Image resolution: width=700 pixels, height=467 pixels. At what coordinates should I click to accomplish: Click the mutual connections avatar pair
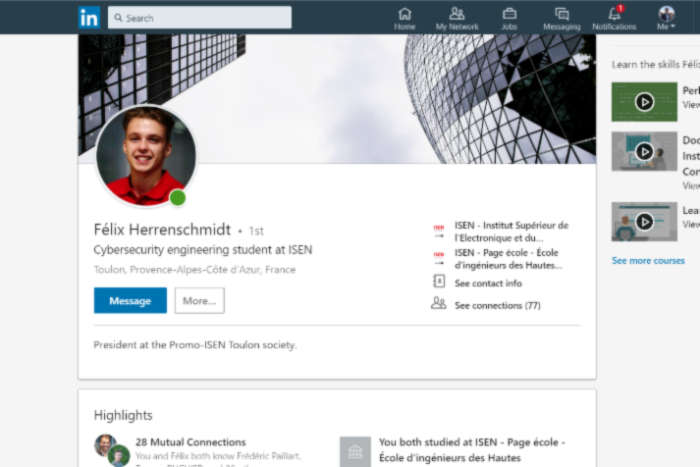click(x=112, y=450)
